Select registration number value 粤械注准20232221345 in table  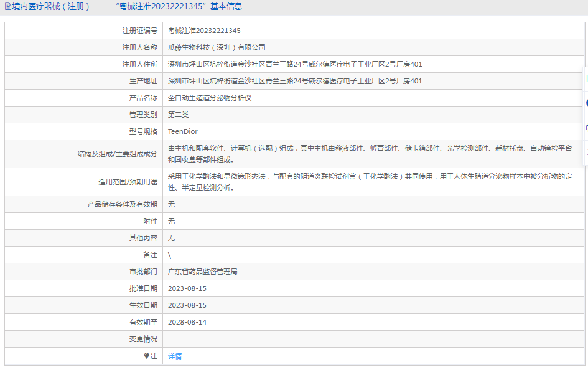204,31
